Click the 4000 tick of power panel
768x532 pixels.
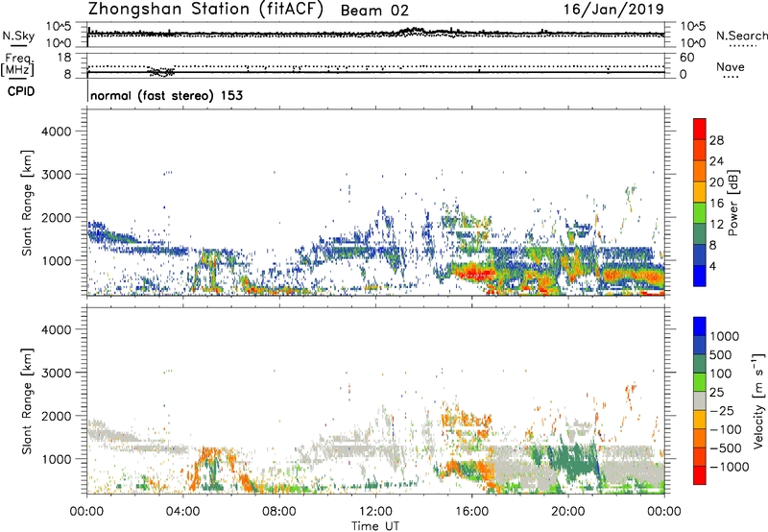pyautogui.click(x=56, y=132)
